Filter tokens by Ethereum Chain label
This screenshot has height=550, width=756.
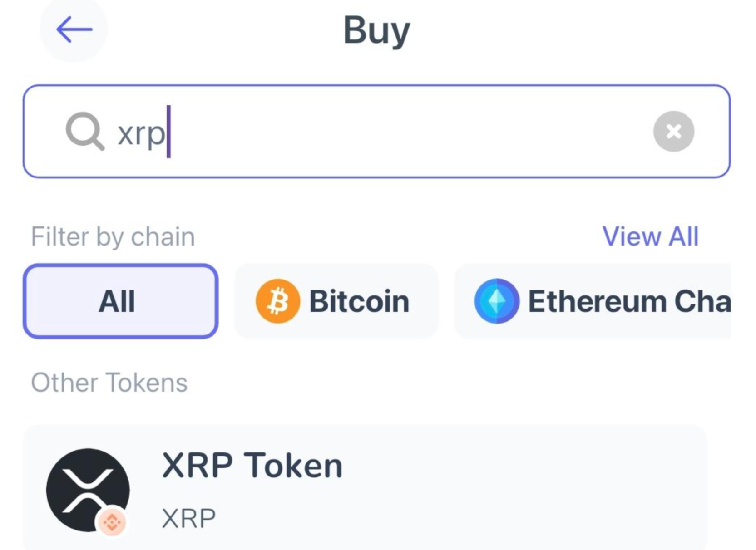pyautogui.click(x=629, y=301)
